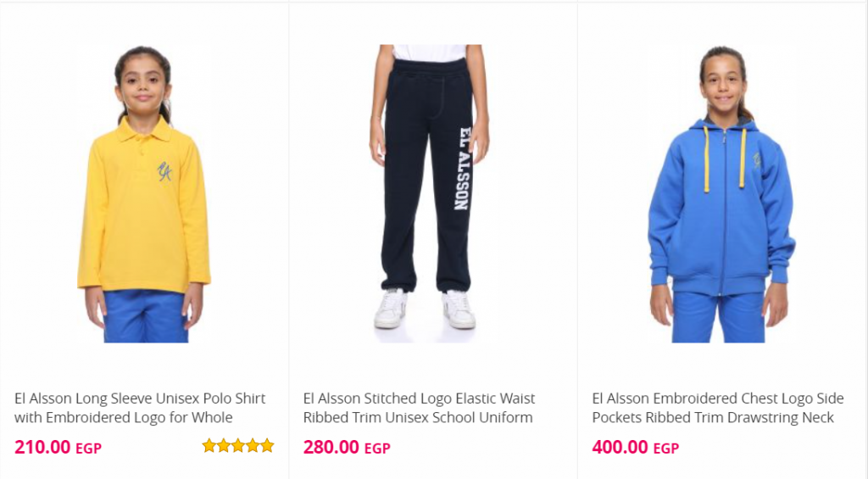Click the fourth rating star on polo shirt
The image size is (868, 479).
253,446
